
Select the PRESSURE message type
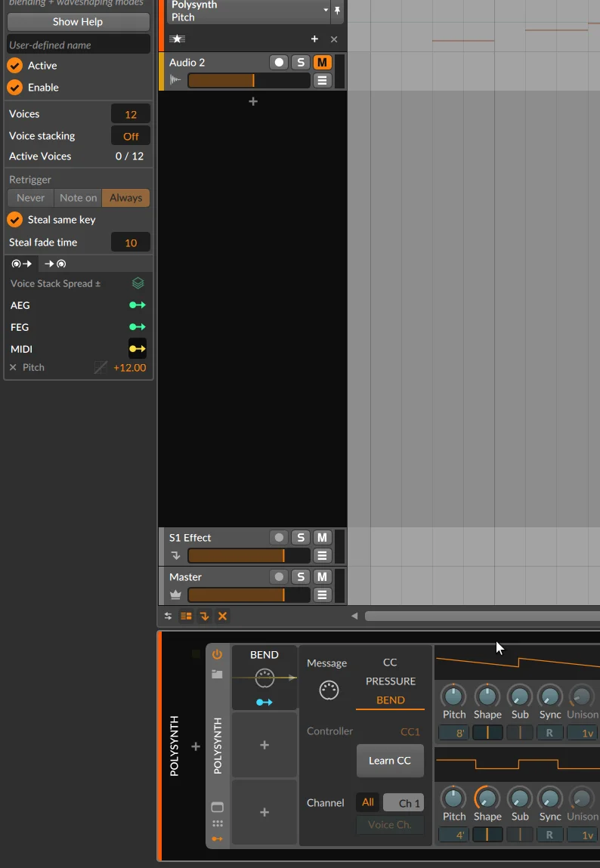(x=390, y=681)
